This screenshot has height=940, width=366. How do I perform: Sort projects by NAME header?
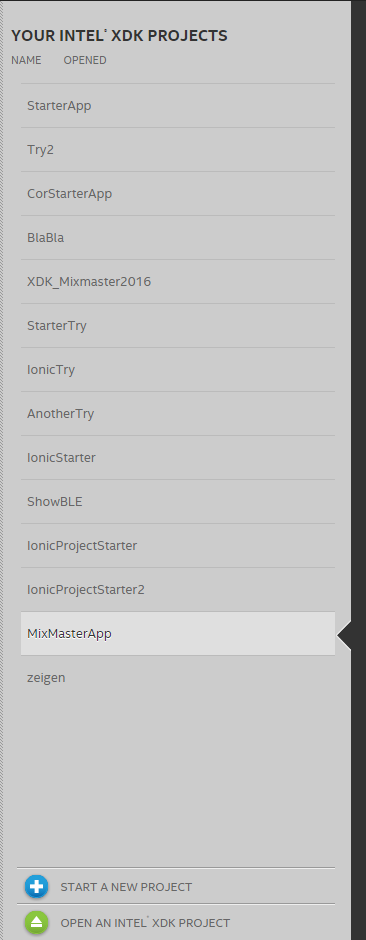coord(26,60)
